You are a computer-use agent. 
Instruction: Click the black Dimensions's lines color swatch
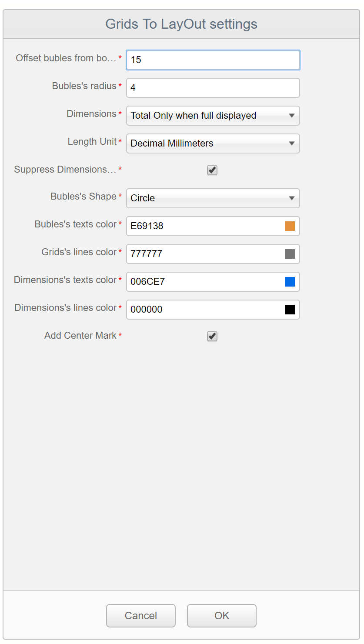pyautogui.click(x=290, y=310)
